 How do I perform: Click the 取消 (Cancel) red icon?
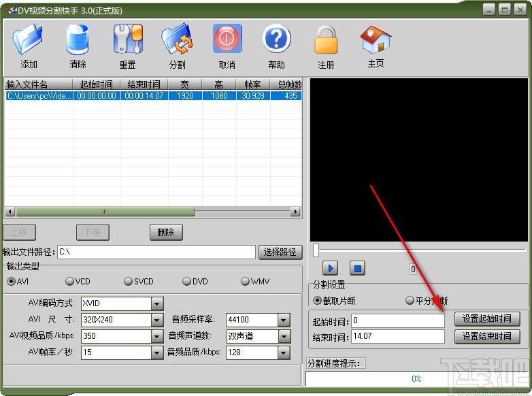tap(227, 39)
